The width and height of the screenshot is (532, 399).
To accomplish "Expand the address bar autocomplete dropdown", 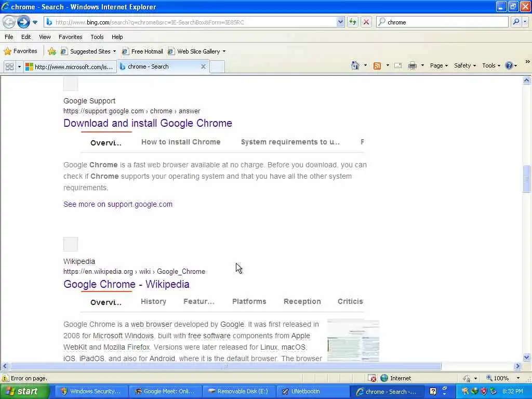I will tap(340, 22).
